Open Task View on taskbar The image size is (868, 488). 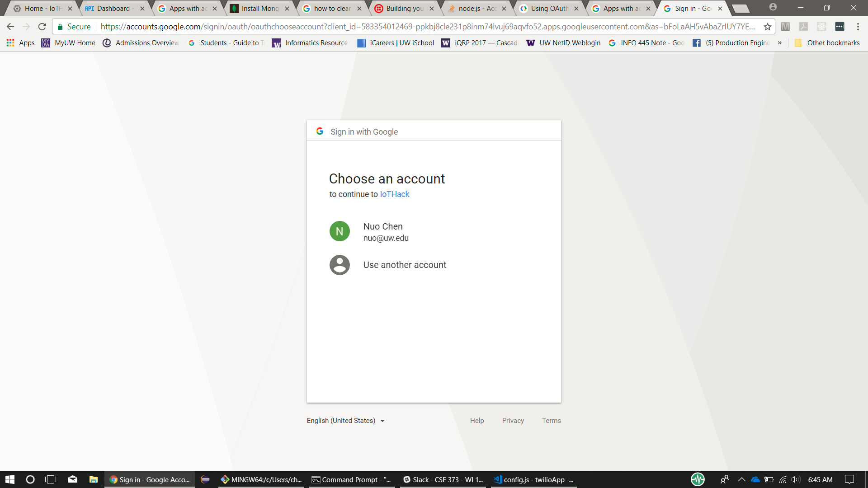(x=51, y=479)
